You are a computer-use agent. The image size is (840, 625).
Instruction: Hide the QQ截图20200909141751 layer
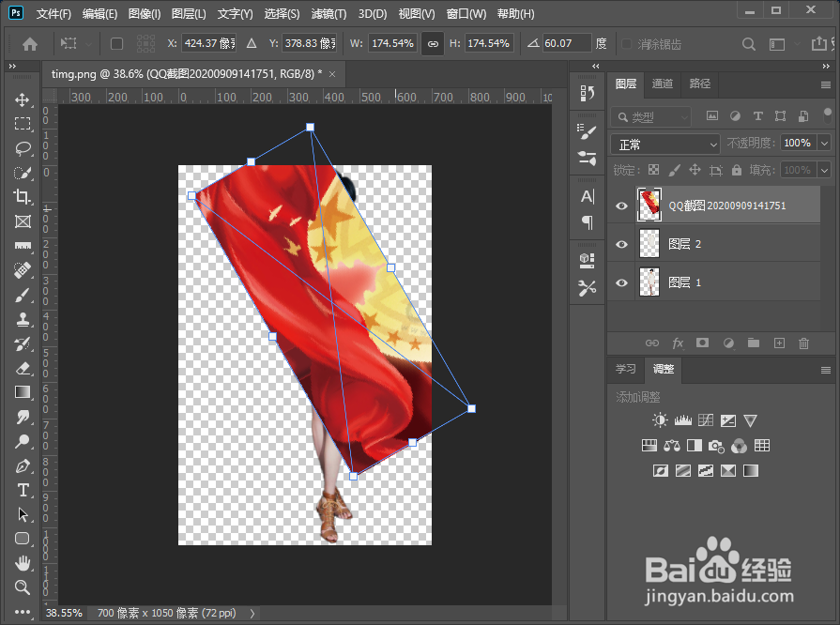[621, 206]
